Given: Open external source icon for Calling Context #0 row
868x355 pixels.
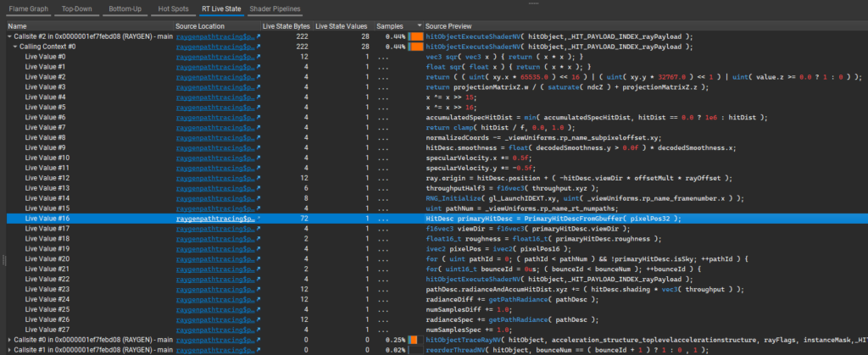Looking at the screenshot, I should click(258, 47).
